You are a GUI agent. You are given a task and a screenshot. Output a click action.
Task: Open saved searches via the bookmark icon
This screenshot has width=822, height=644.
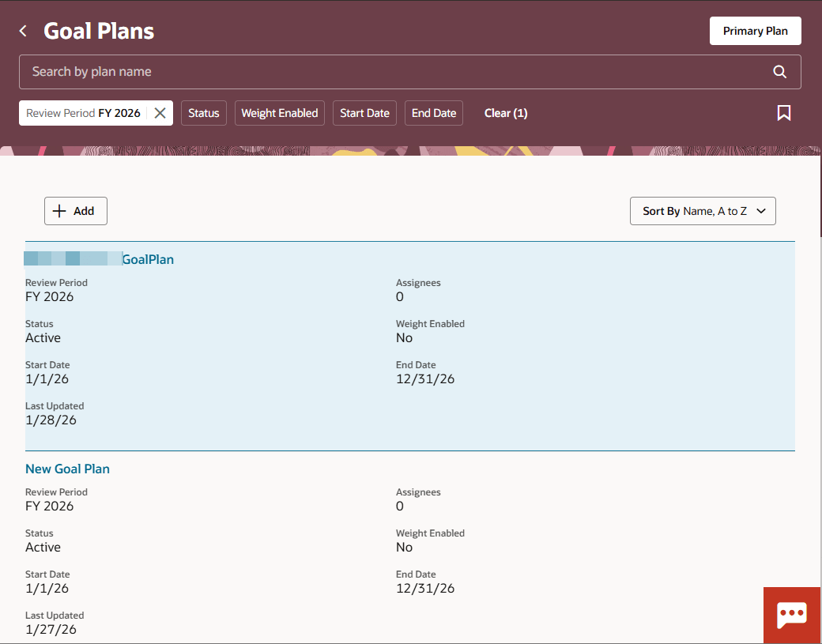pos(783,112)
